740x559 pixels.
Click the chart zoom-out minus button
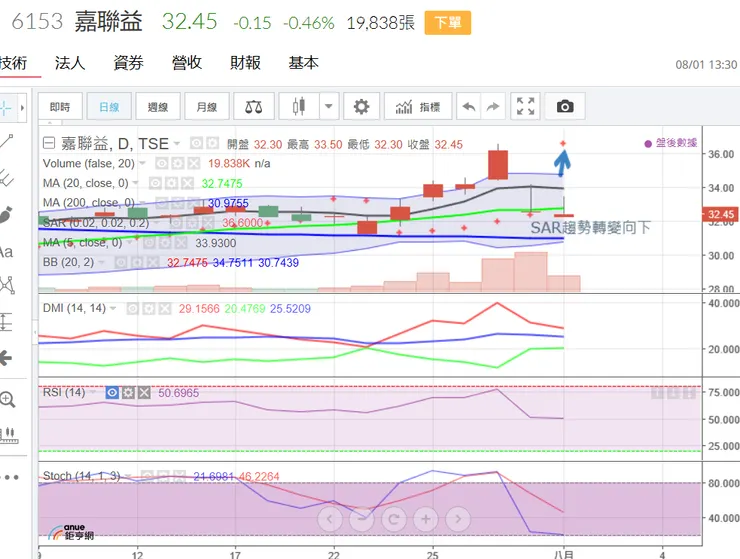point(362,519)
